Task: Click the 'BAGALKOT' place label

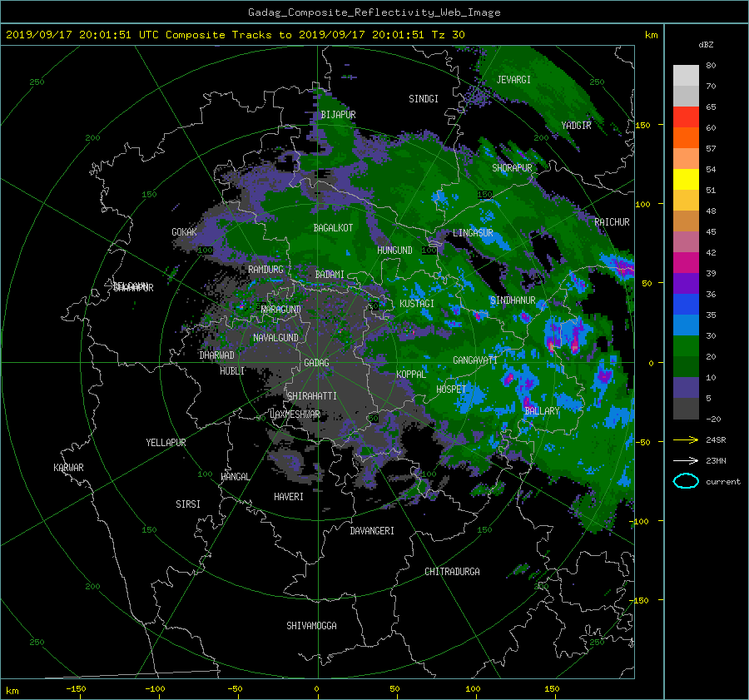Action: [333, 228]
